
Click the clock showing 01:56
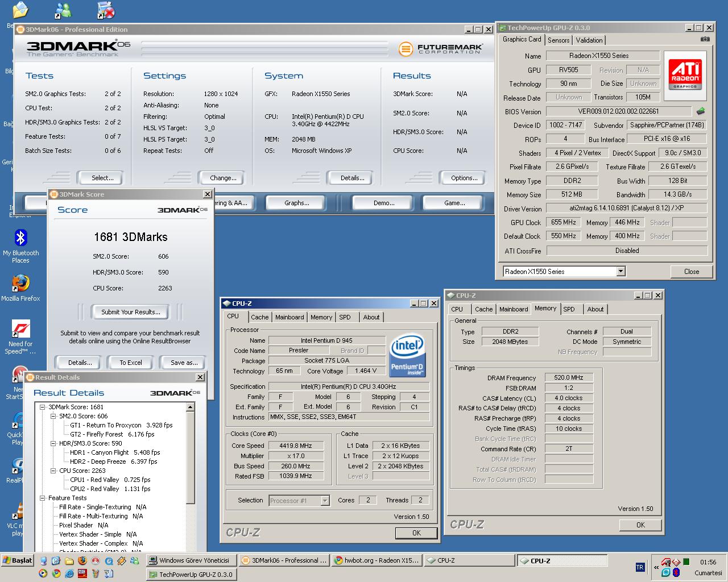pos(708,562)
